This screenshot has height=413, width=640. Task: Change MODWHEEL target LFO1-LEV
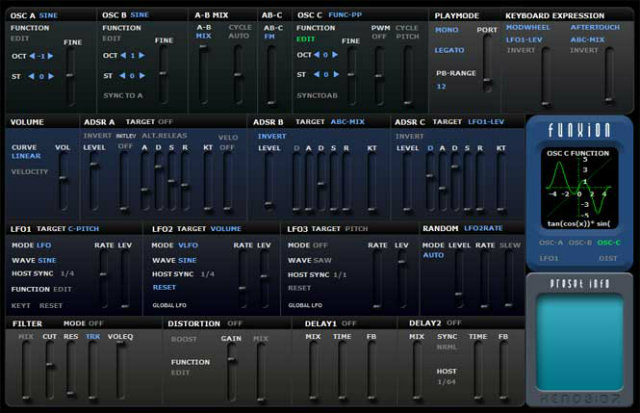(524, 40)
